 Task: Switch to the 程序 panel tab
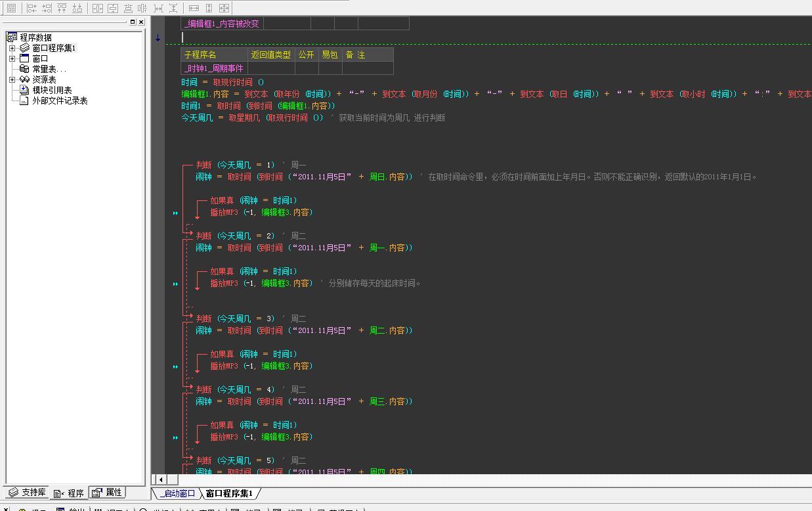69,493
